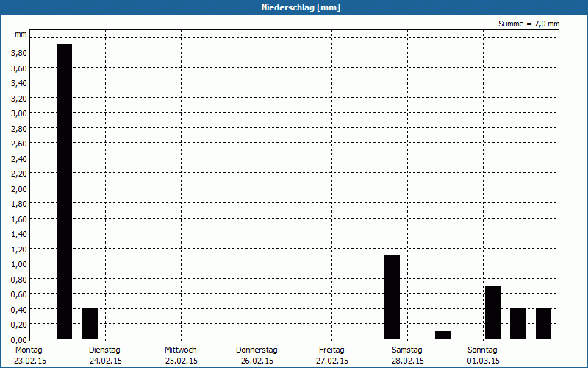Click the date 24.02.15

point(106,361)
